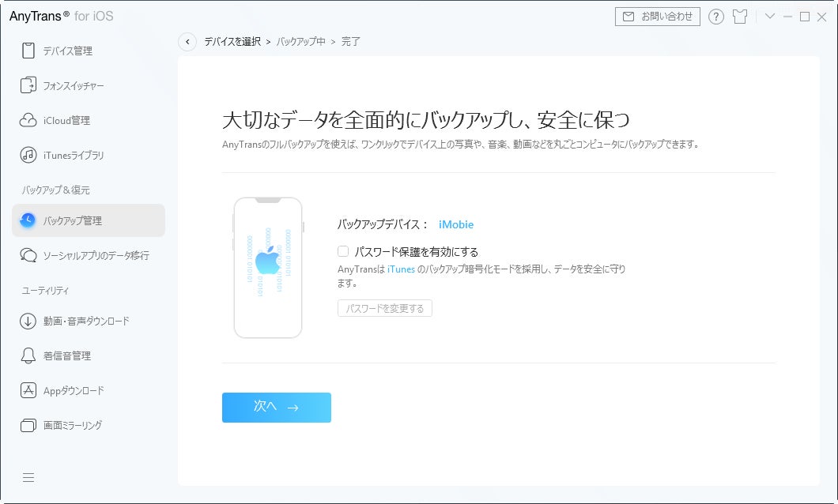Screen dimensions: 838x504
Task: Close the AnyTrans window
Action: 822,17
